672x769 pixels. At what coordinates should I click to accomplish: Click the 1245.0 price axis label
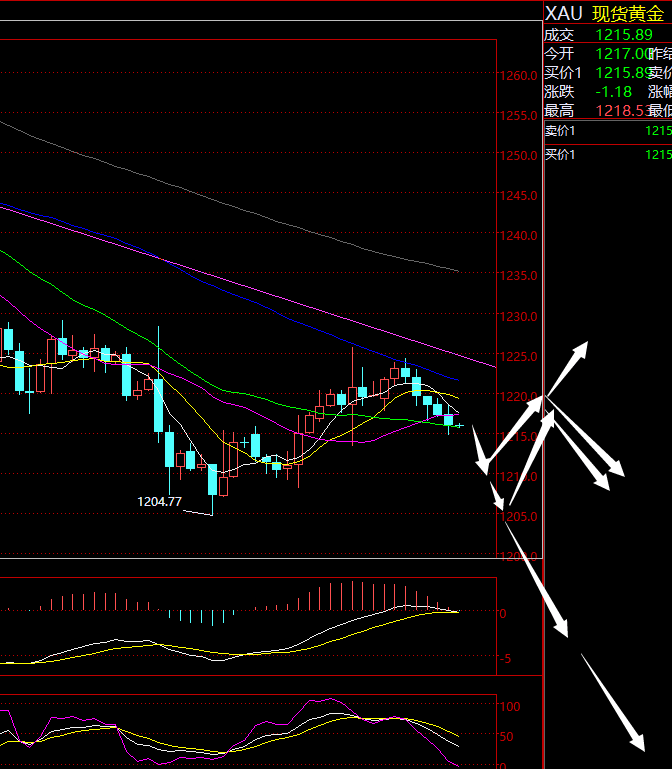tap(519, 196)
